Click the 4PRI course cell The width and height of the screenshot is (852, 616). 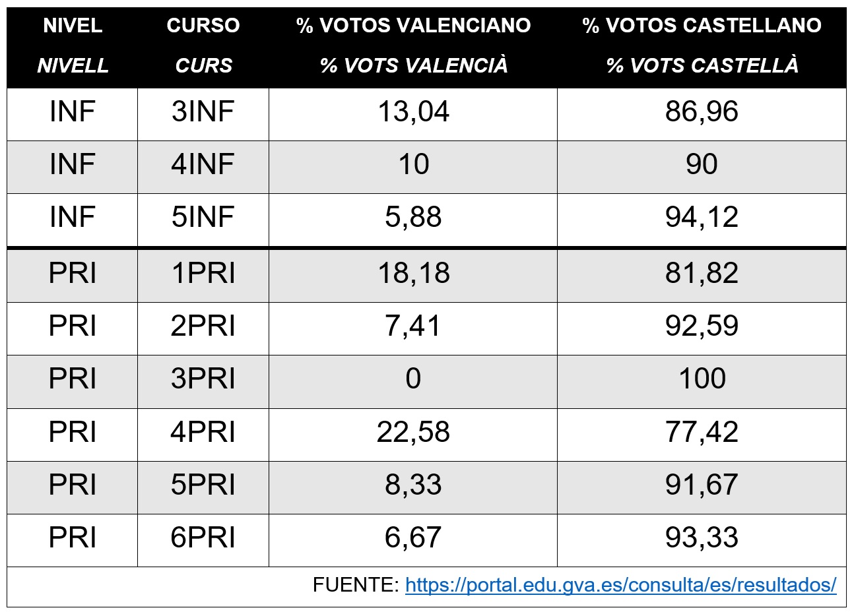pyautogui.click(x=203, y=432)
